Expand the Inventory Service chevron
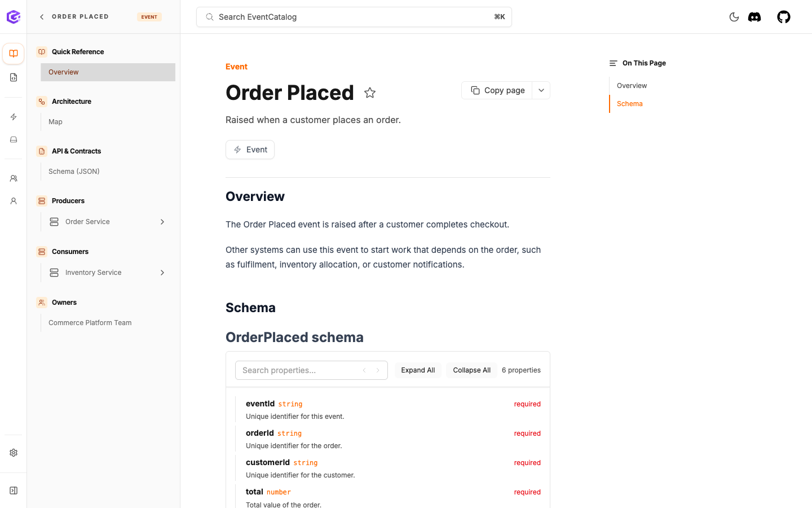This screenshot has width=812, height=508. point(162,273)
